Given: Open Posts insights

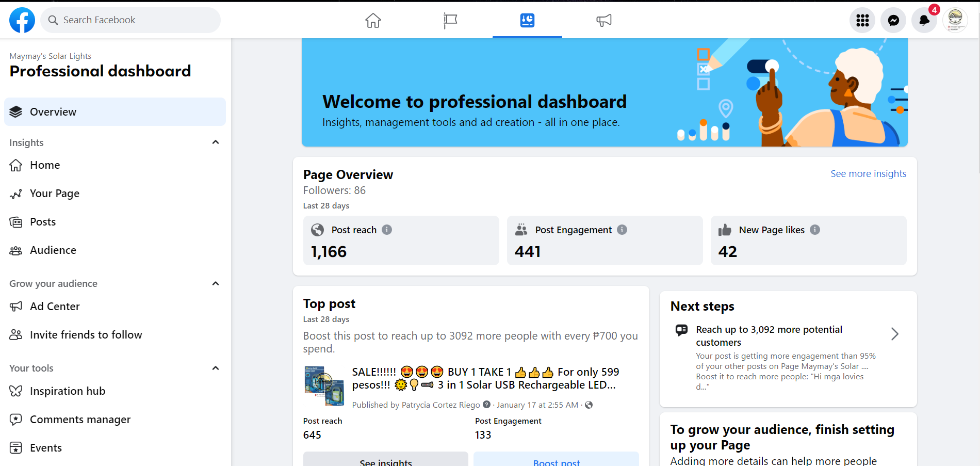Looking at the screenshot, I should 115,222.
